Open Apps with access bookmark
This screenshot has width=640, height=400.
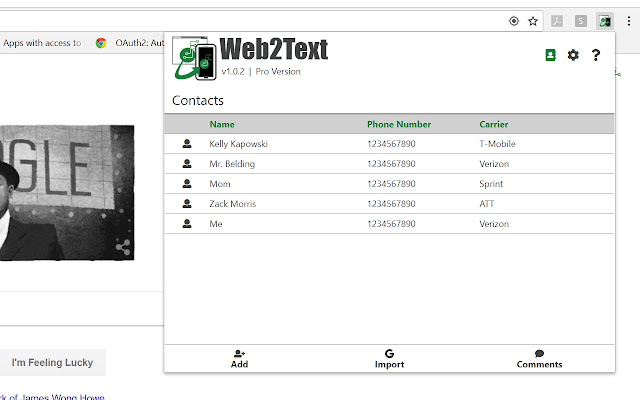click(x=42, y=43)
